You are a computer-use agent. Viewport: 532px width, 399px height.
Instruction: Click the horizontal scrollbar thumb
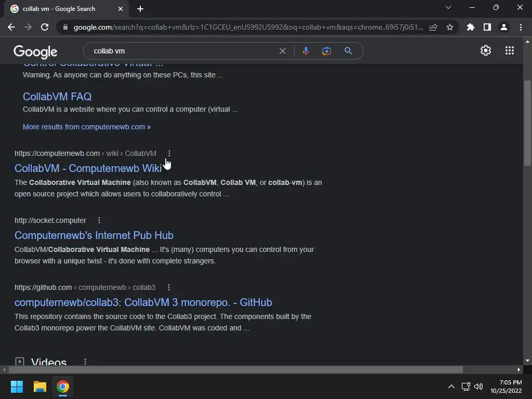coord(236,369)
